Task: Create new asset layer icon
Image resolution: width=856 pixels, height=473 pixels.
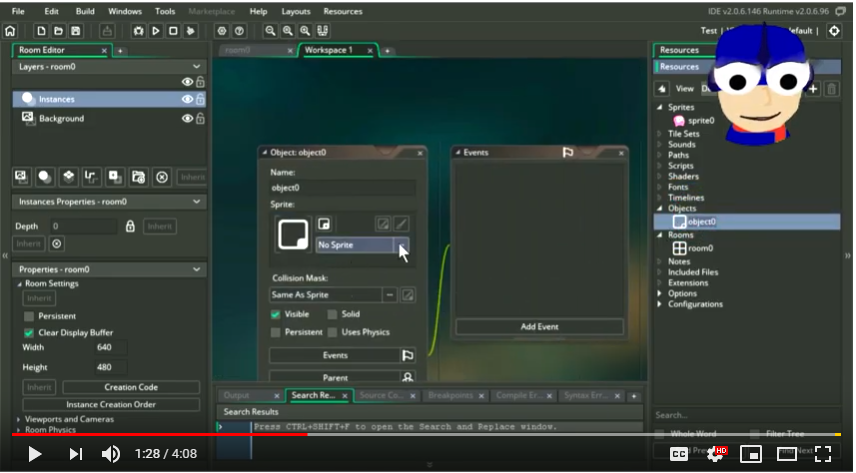Action: click(x=115, y=177)
